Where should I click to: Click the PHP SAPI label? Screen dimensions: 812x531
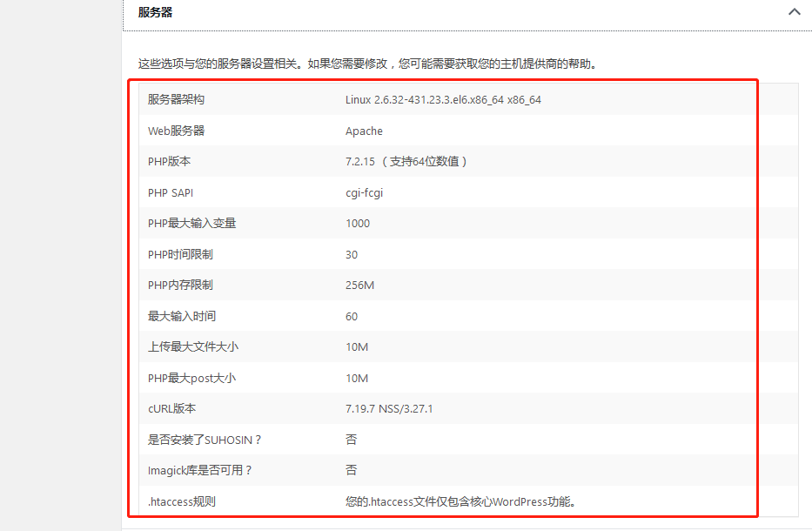[x=171, y=192]
